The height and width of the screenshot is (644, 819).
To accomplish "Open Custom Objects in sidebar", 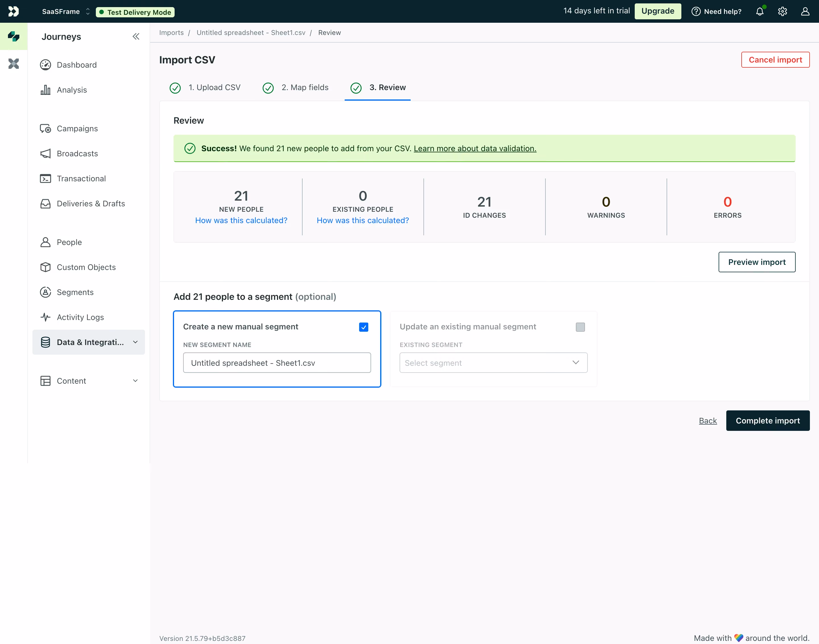I will click(89, 267).
